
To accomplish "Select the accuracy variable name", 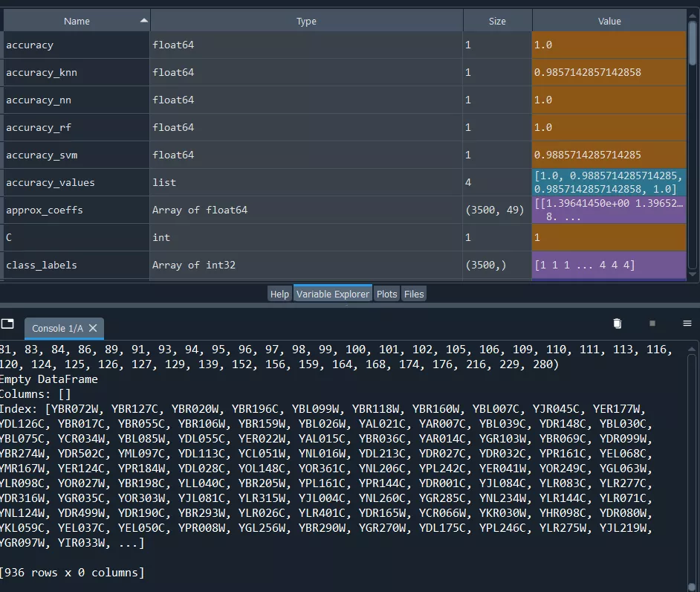I will pyautogui.click(x=30, y=45).
